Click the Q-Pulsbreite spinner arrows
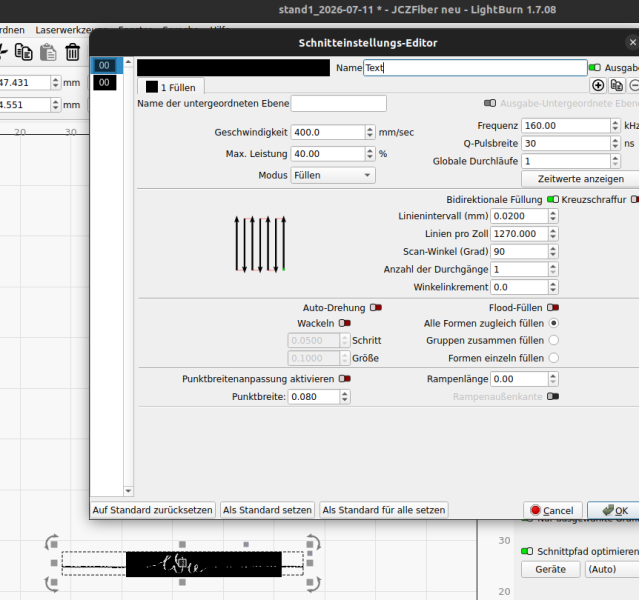This screenshot has height=600, width=639. tap(615, 143)
